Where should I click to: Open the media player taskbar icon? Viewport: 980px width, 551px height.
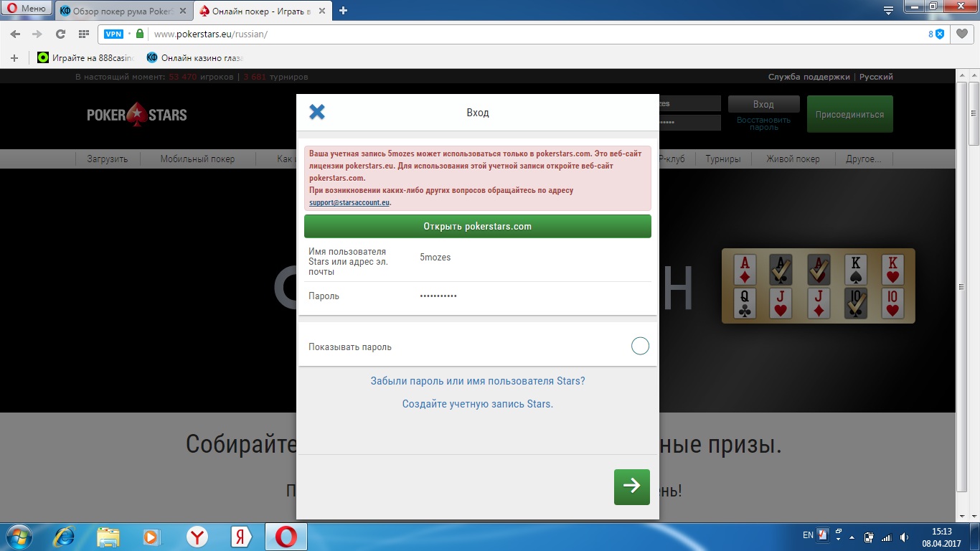click(153, 537)
